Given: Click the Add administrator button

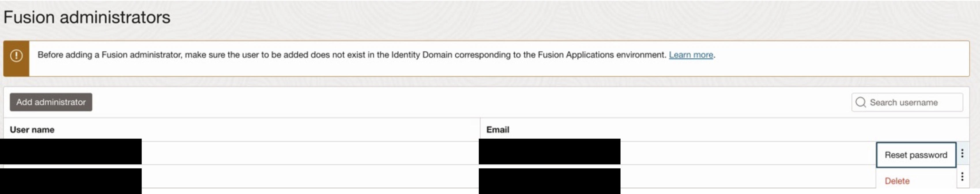Looking at the screenshot, I should pos(51,102).
